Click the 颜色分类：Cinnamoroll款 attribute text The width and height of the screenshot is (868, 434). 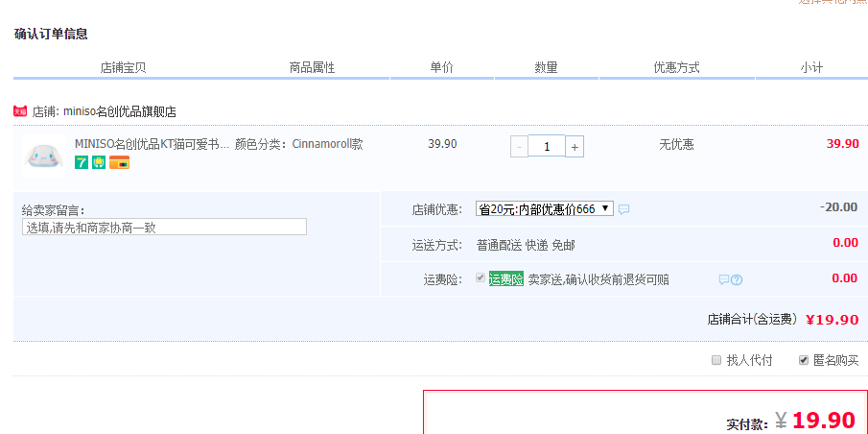tap(299, 144)
